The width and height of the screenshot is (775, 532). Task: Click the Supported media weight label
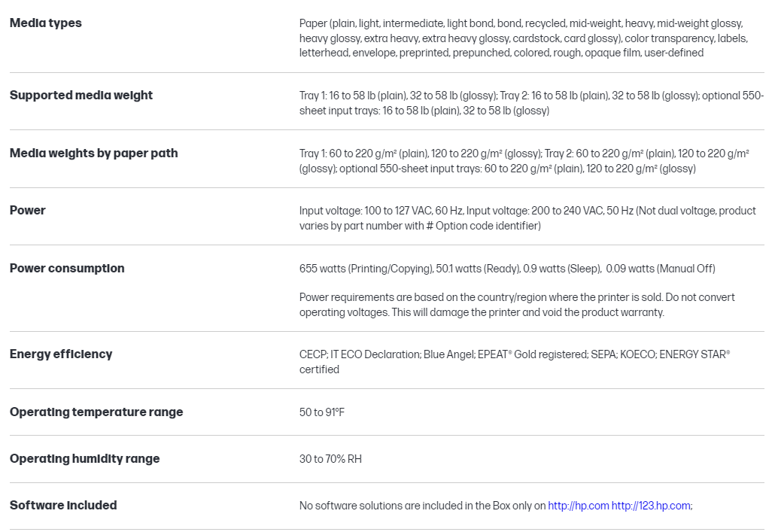81,95
